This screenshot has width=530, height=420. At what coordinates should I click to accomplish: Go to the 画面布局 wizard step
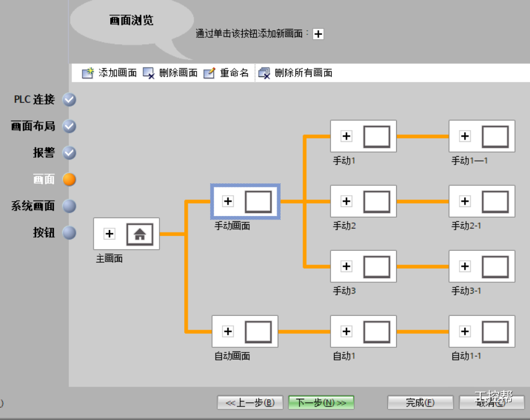(x=33, y=126)
